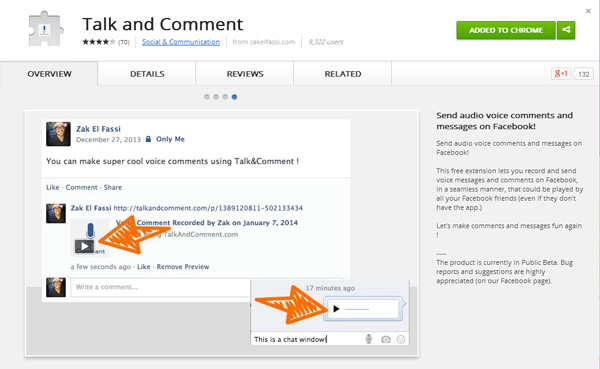
Task: Click the lock privacy icon near Only Me
Action: tap(148, 139)
